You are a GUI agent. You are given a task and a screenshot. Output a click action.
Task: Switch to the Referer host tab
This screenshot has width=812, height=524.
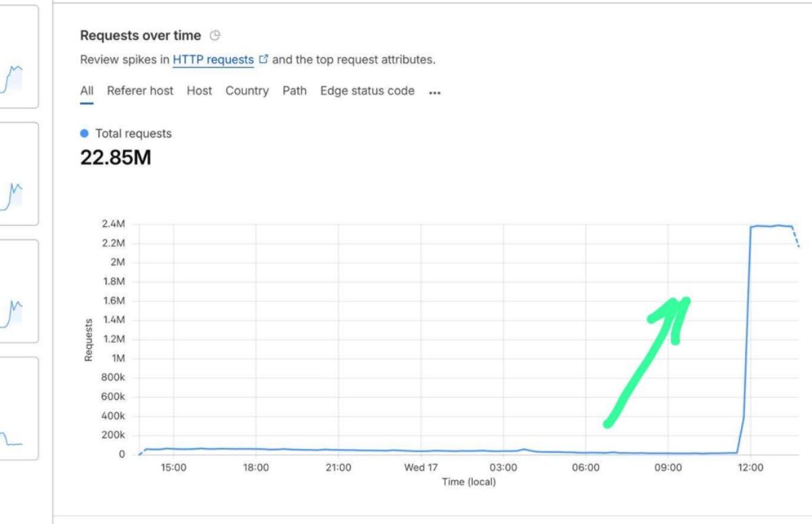tap(140, 91)
